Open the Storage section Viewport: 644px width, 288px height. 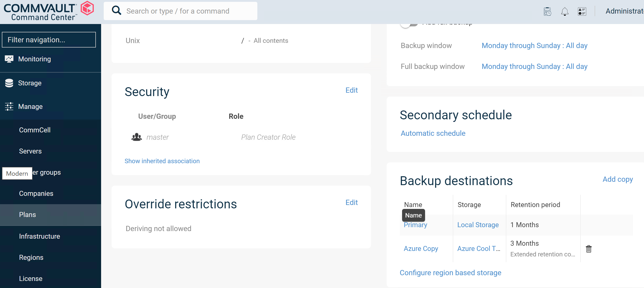point(30,83)
